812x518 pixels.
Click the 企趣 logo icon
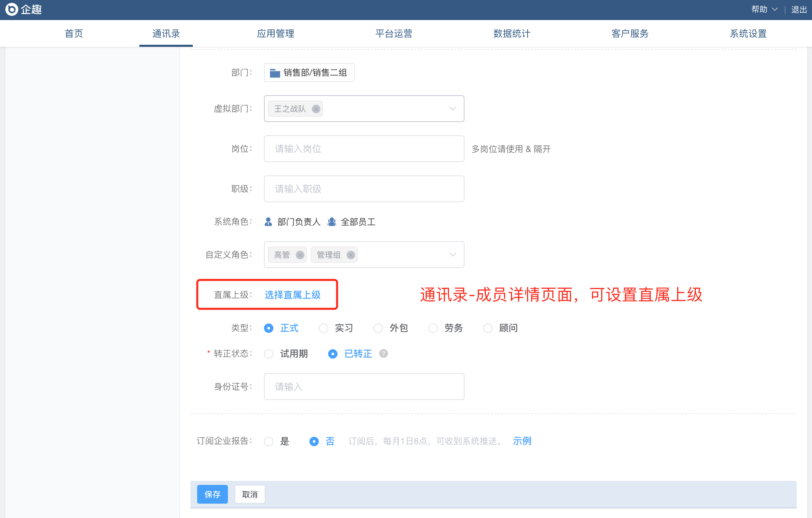pyautogui.click(x=11, y=9)
